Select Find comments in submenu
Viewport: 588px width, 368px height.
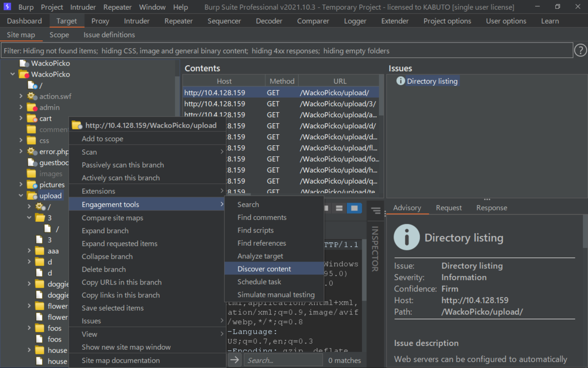pyautogui.click(x=274, y=217)
